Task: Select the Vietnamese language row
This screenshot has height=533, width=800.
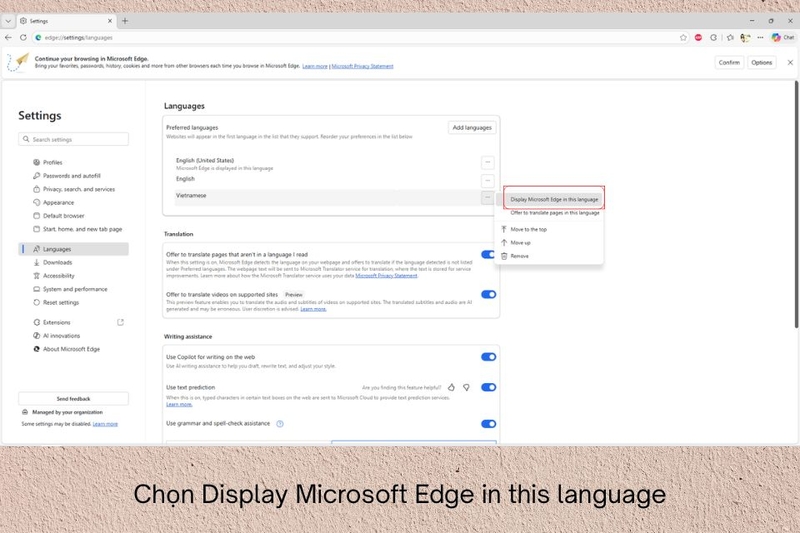Action: pyautogui.click(x=327, y=197)
